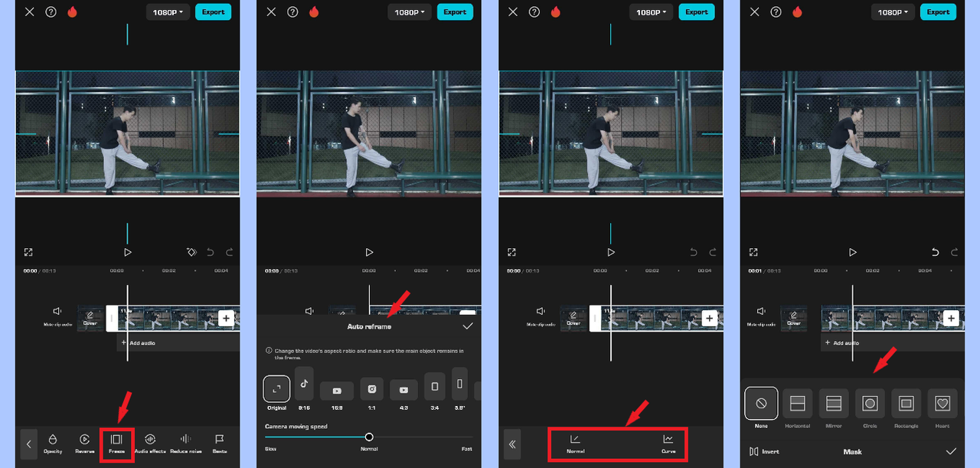Tap the Cover thumbnail in the Mask screen
980x468 pixels.
tap(794, 319)
